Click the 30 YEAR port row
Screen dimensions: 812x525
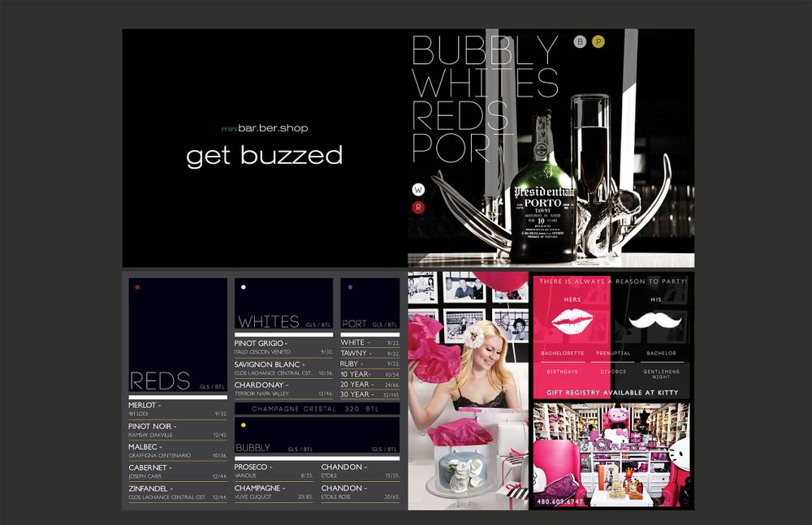click(x=369, y=394)
